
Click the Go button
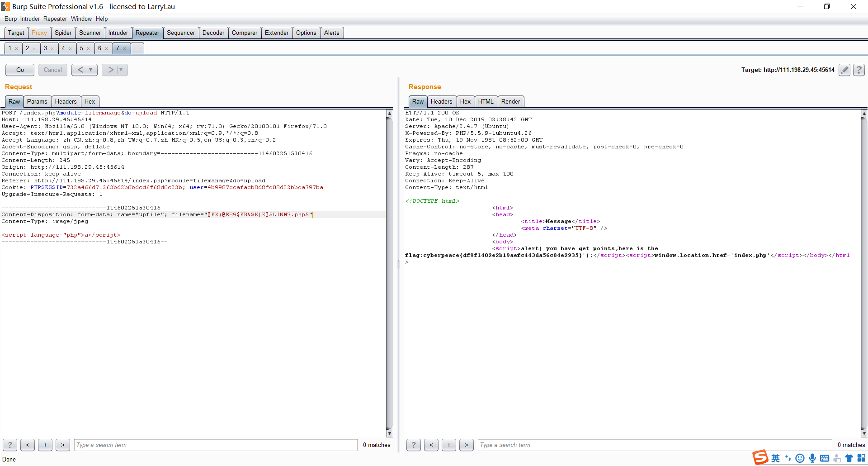pyautogui.click(x=20, y=70)
